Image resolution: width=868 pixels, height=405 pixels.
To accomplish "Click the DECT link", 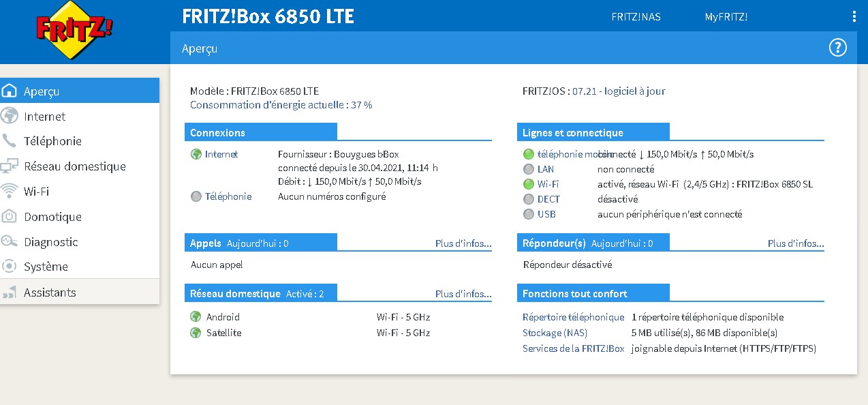I will coord(548,199).
